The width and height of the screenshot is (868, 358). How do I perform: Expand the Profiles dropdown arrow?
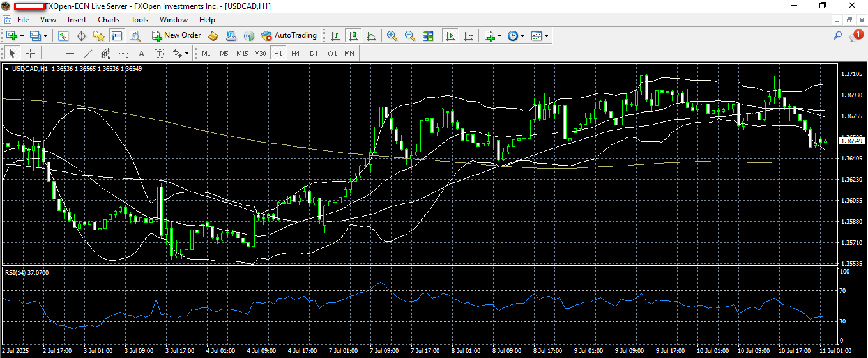pos(45,36)
